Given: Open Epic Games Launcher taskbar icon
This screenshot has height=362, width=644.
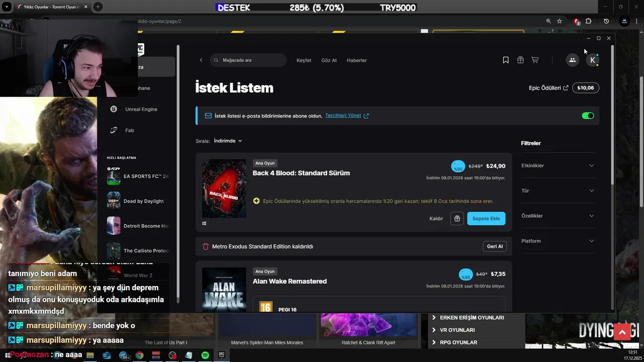Looking at the screenshot, I should point(221,355).
